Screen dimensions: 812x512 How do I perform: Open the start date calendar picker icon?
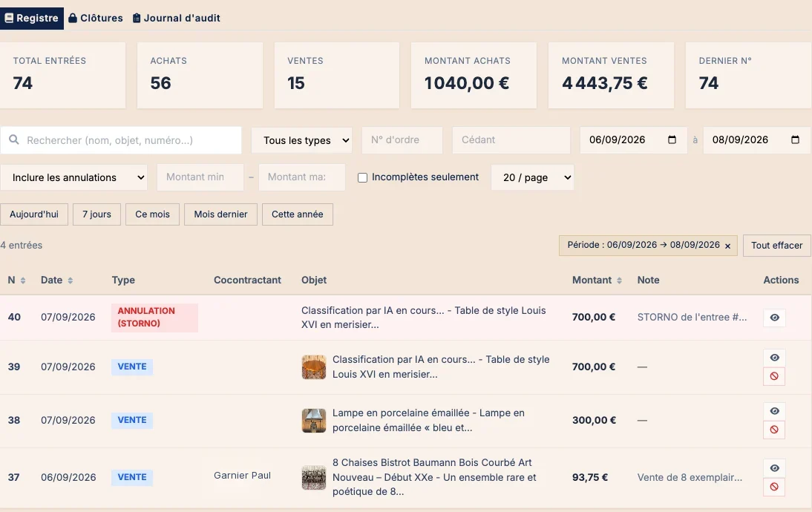click(x=672, y=140)
